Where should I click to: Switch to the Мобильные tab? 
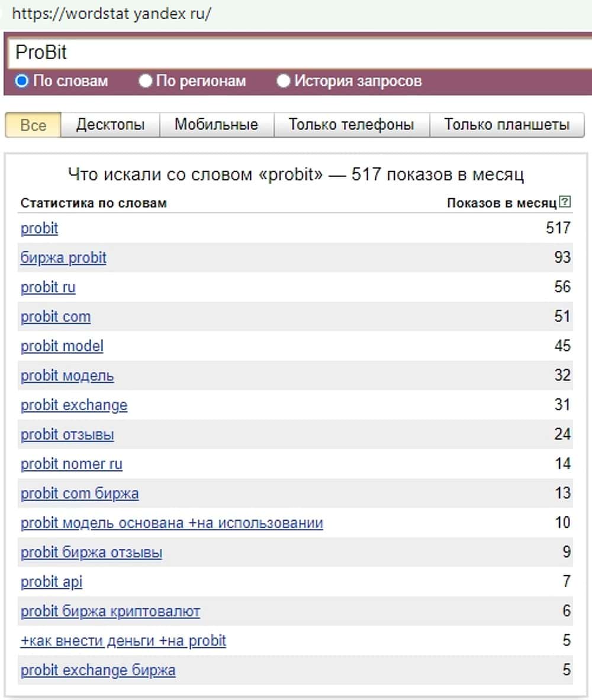pos(216,125)
